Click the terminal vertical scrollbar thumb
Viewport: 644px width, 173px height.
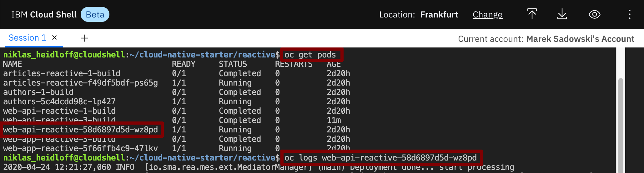pyautogui.click(x=621, y=125)
